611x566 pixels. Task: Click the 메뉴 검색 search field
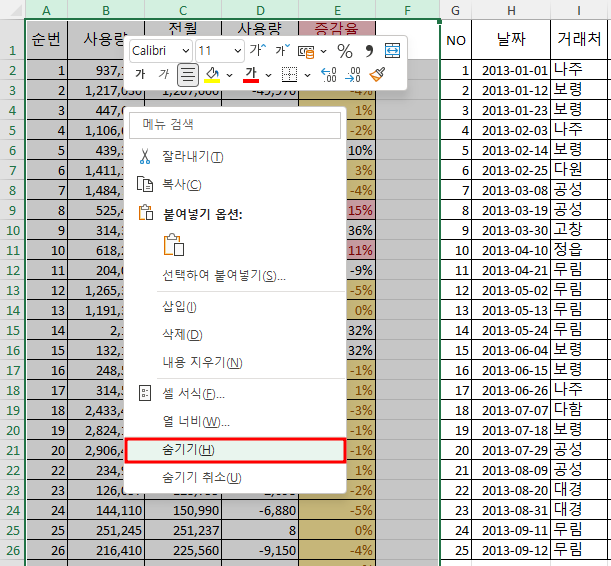235,125
